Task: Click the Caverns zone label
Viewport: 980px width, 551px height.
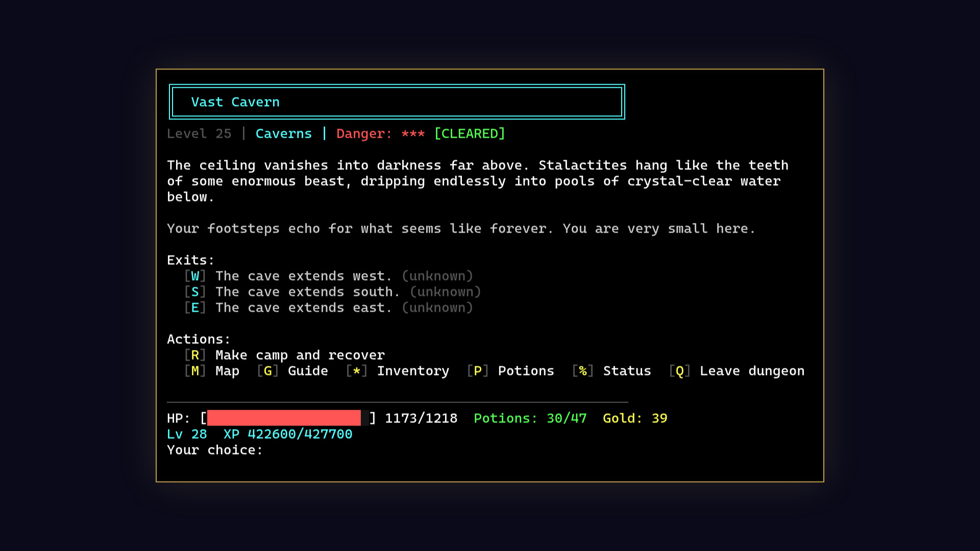Action: (x=284, y=134)
